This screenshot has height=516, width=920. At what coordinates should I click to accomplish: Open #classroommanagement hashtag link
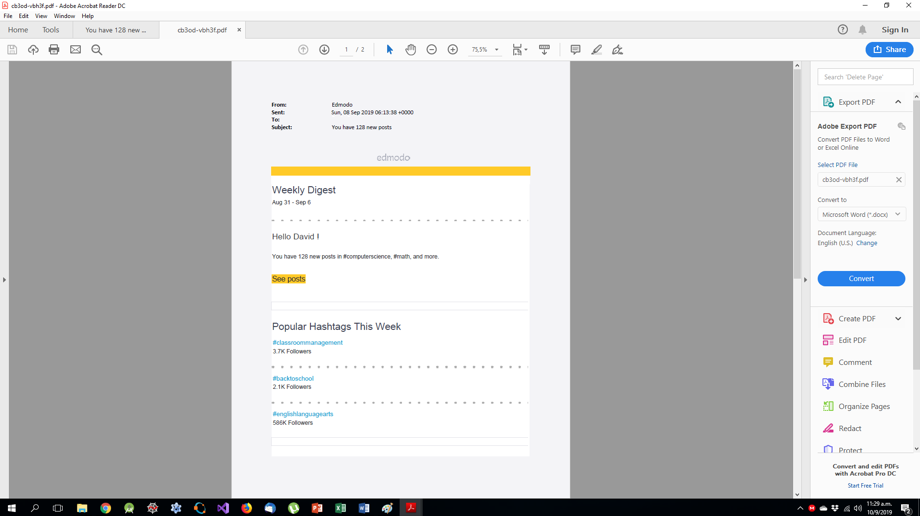(x=307, y=342)
